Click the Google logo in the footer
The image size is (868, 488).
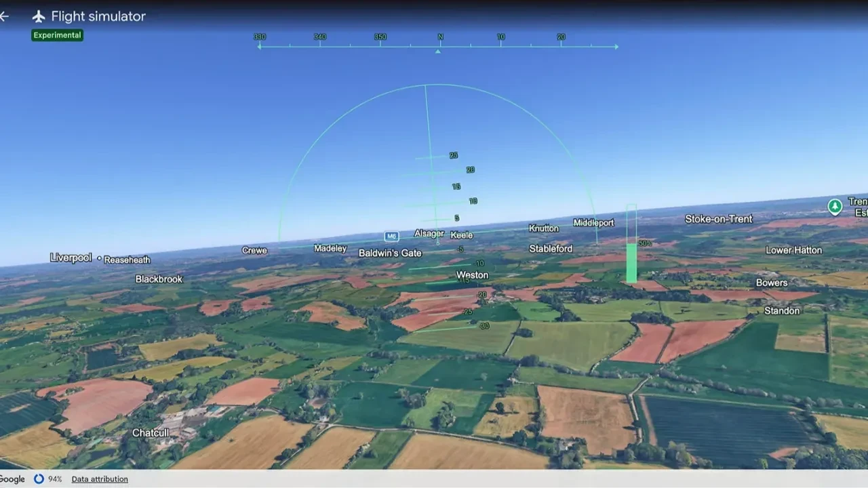tap(12, 479)
